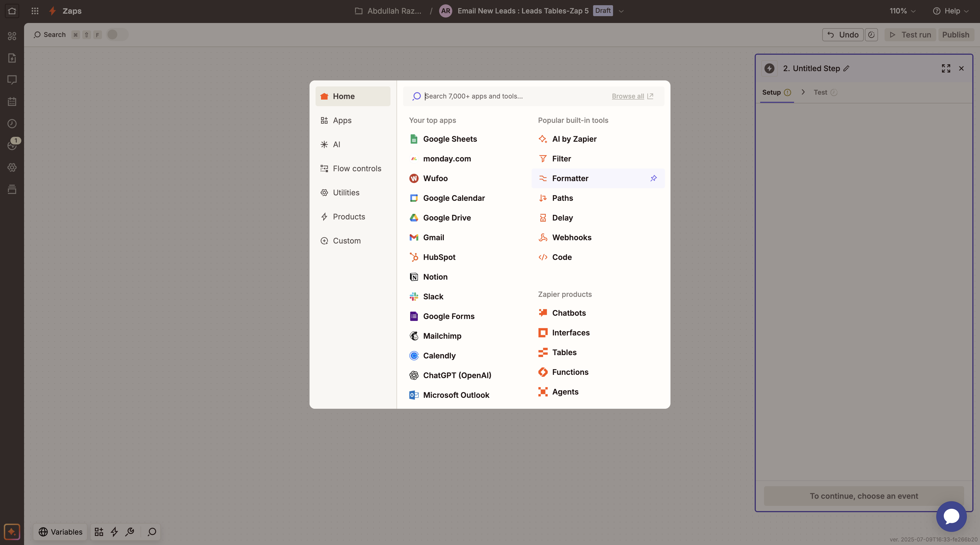Expand the Untitled Step panel fullscreen
The width and height of the screenshot is (980, 545).
point(946,68)
